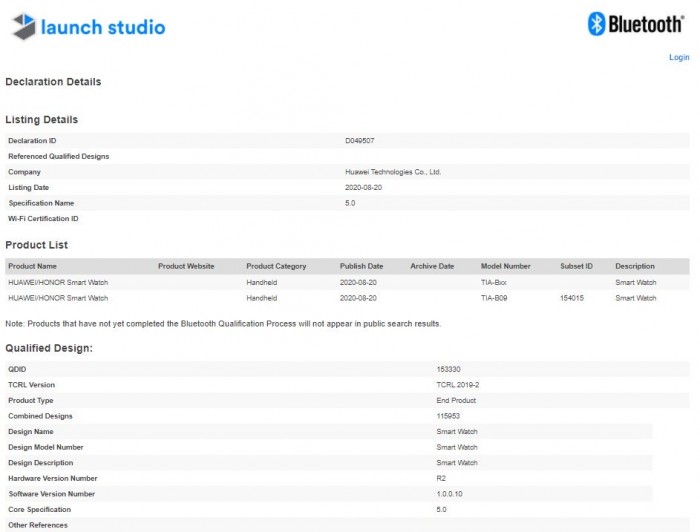Click the QDID value 153330
700x532 pixels.
pos(449,369)
